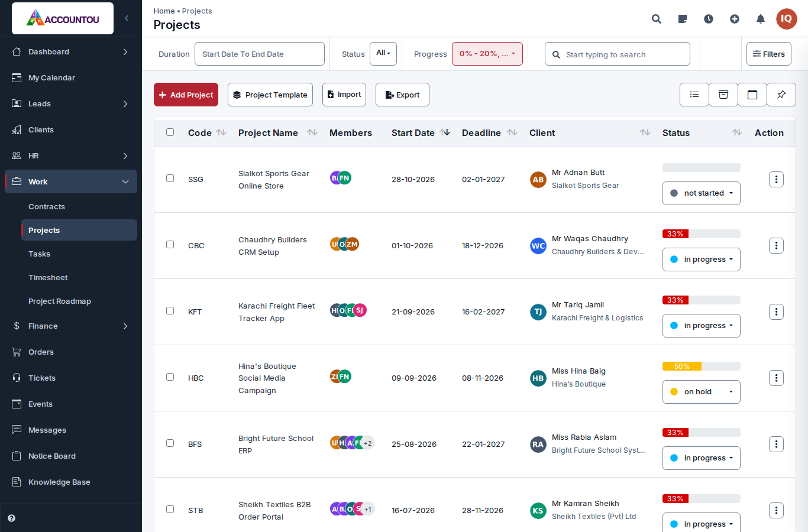The height and width of the screenshot is (532, 808).
Task: Open the Filters button
Action: click(769, 54)
